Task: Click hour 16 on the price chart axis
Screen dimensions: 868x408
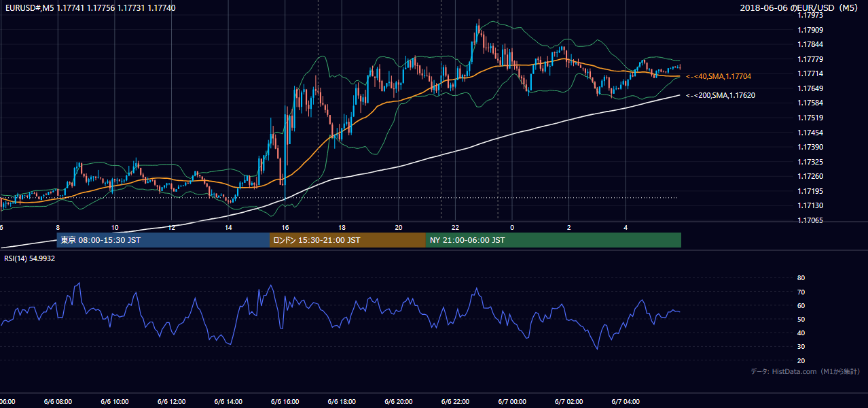Action: [285, 228]
